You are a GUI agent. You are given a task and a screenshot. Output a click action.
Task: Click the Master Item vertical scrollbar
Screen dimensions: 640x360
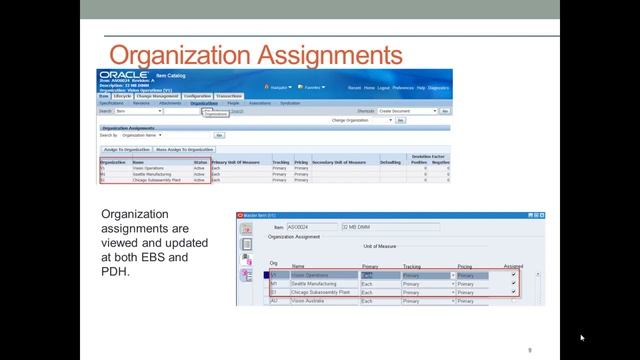pyautogui.click(x=538, y=288)
